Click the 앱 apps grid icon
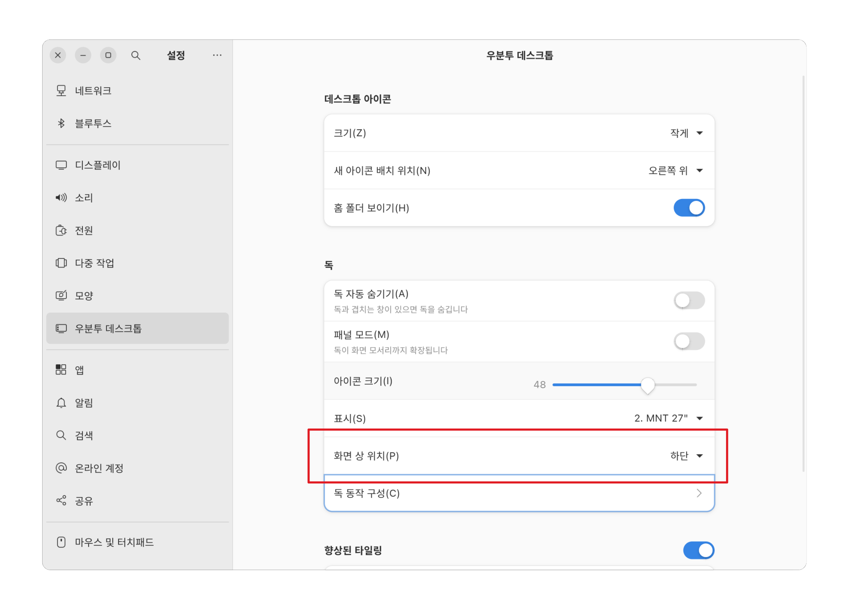The image size is (849, 616). point(61,370)
